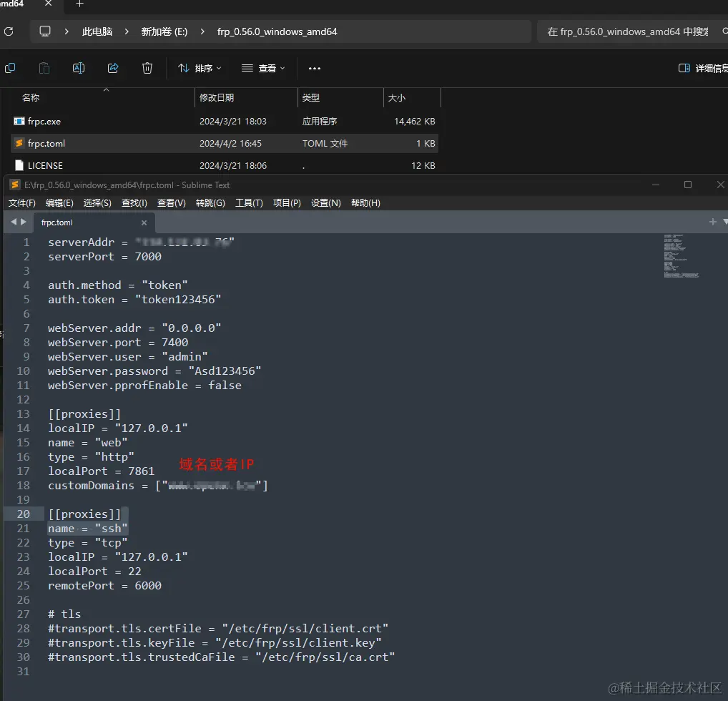Add new tab with Sublime plus icon

(713, 222)
